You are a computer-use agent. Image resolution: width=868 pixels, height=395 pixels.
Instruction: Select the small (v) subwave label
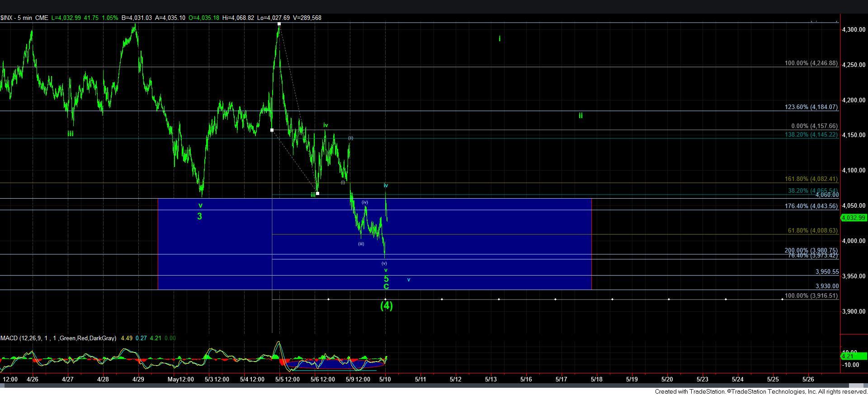tap(384, 263)
